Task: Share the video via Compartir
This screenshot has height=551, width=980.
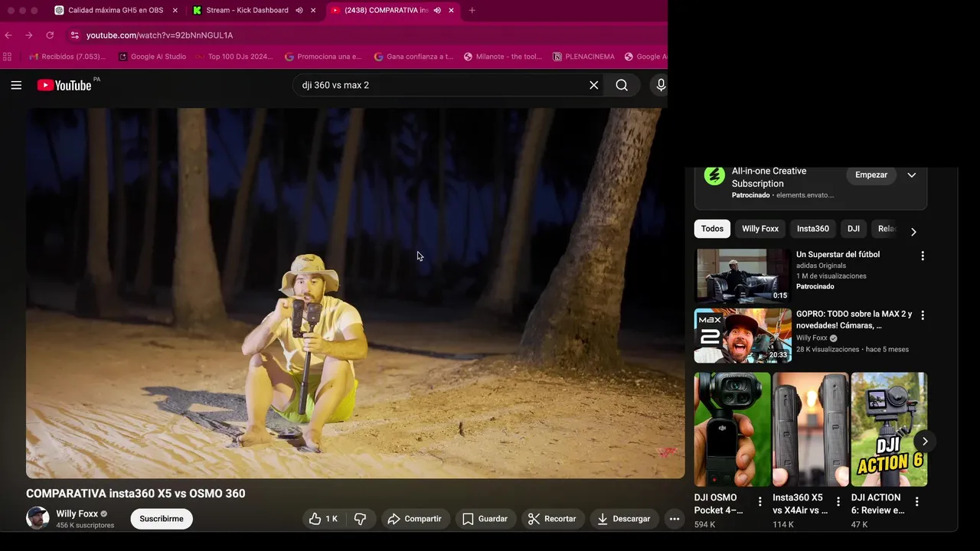Action: point(414,519)
